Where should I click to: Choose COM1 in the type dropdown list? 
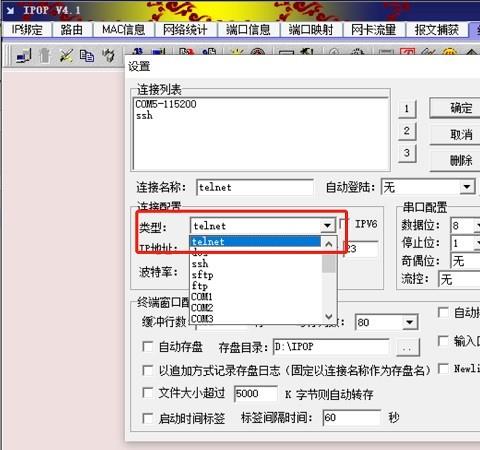pos(255,297)
